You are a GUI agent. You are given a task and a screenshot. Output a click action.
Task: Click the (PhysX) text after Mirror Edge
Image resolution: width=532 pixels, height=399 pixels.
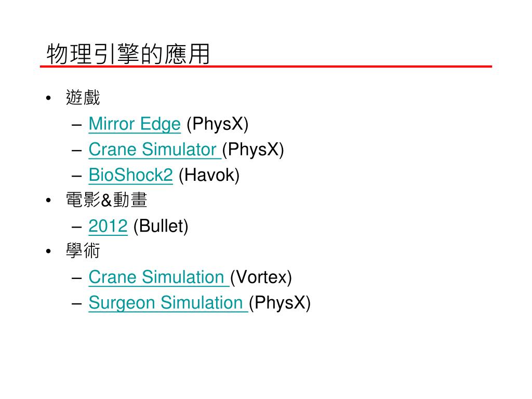218,124
